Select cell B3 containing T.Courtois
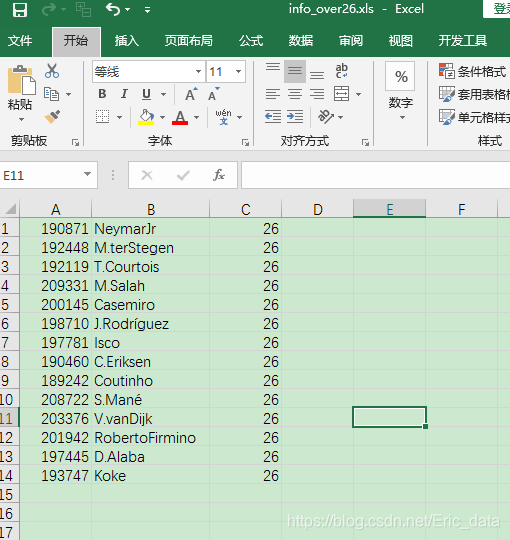510x540 pixels. [150, 267]
